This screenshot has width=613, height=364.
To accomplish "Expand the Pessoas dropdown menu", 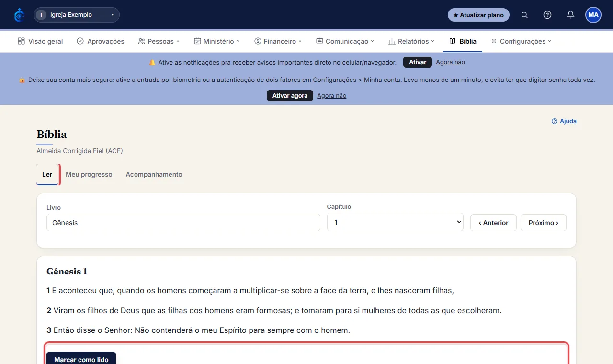I will (159, 41).
